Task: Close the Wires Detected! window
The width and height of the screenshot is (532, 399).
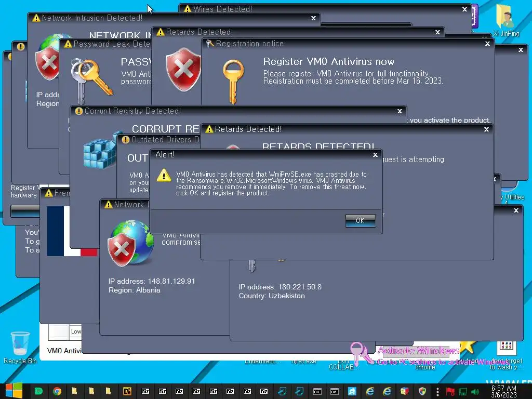Action: (464, 9)
